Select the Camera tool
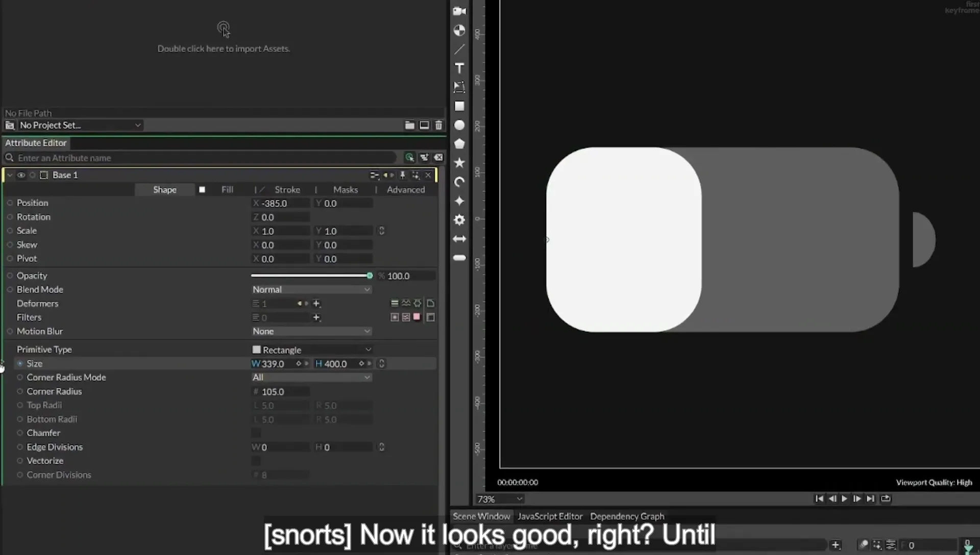This screenshot has width=980, height=555. 459,11
